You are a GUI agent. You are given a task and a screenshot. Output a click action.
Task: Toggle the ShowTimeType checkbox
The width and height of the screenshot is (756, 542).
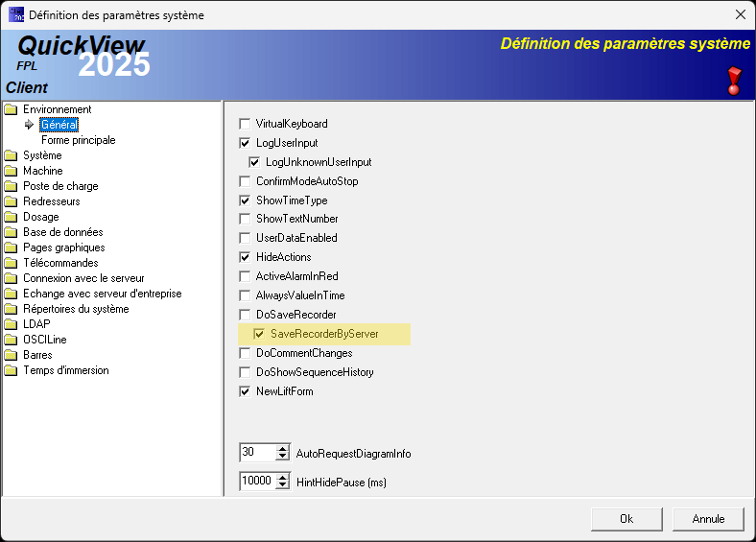(x=245, y=200)
